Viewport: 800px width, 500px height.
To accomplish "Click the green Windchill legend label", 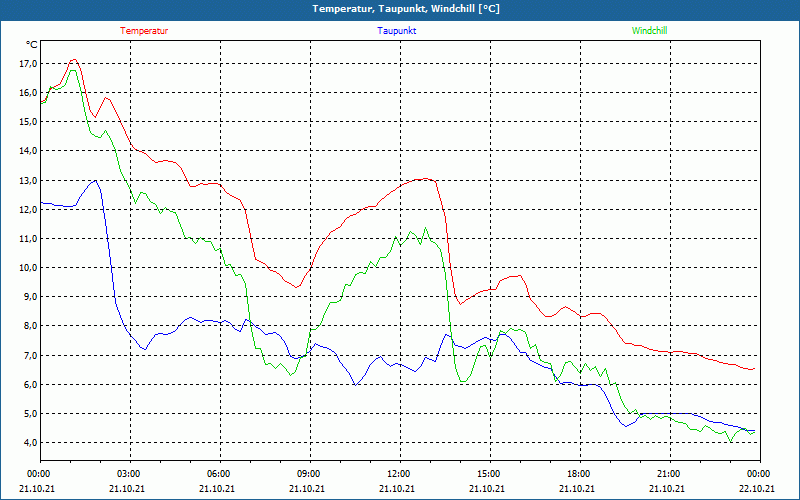I will 649,31.
